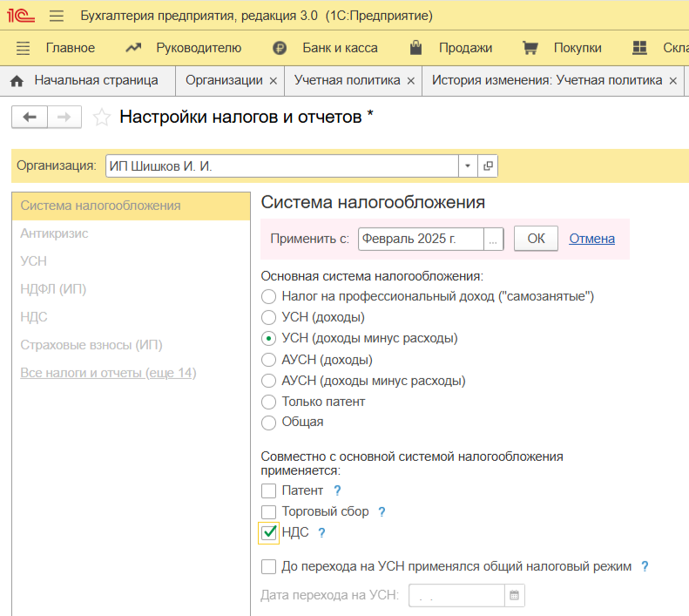Screen dimensions: 689x616
Task: Close the Организации tab
Action: [273, 81]
